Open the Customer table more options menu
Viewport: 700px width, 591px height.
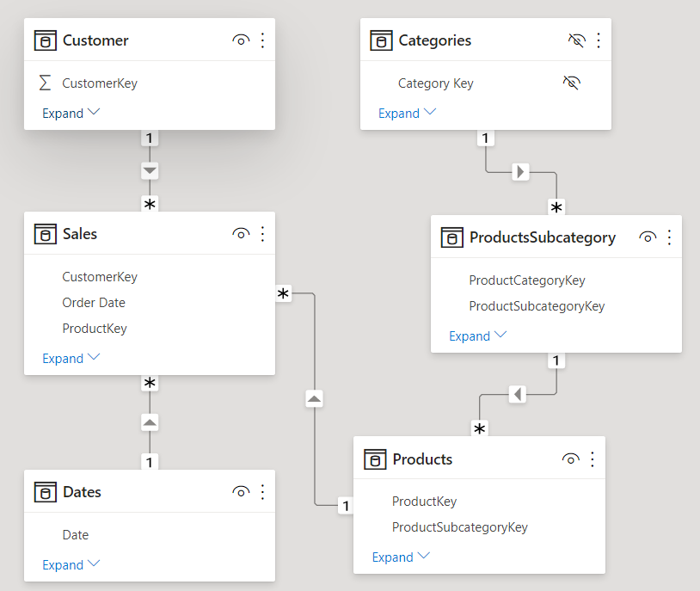pos(263,40)
